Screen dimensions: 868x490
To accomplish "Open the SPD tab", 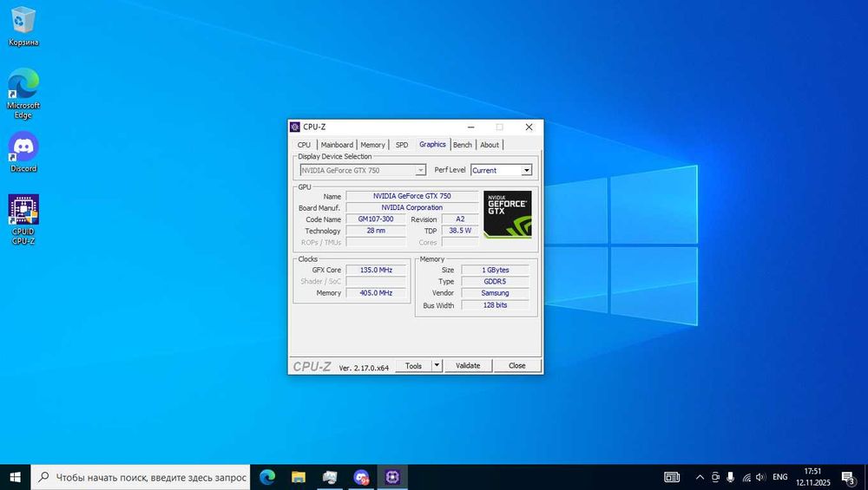I will point(402,145).
